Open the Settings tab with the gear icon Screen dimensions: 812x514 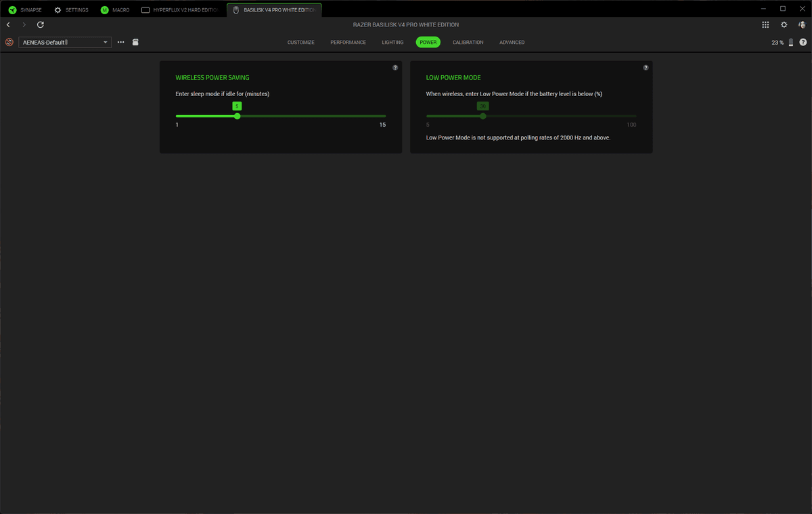point(71,10)
